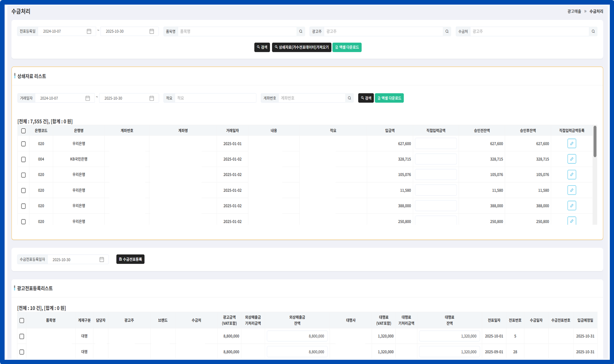Open 전표등록일 start date picker 2024-10-07

89,31
